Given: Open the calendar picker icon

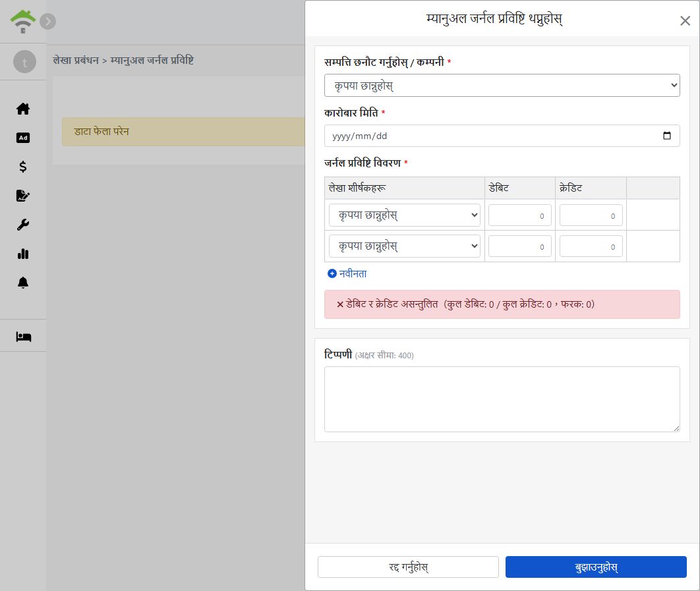Looking at the screenshot, I should [x=667, y=136].
